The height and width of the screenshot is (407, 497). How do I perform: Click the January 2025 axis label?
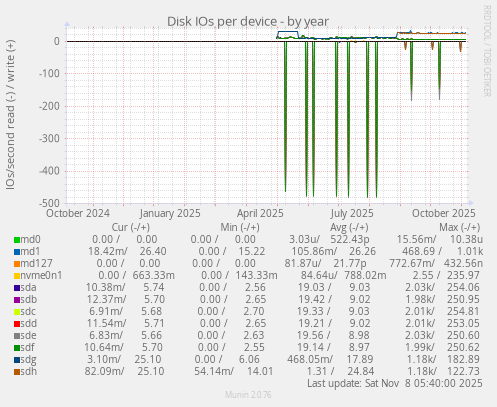pyautogui.click(x=170, y=213)
